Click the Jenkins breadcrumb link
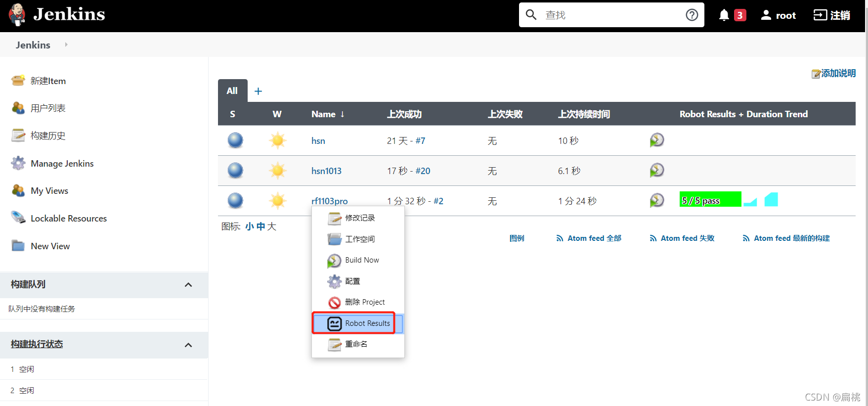The image size is (868, 406). (33, 45)
